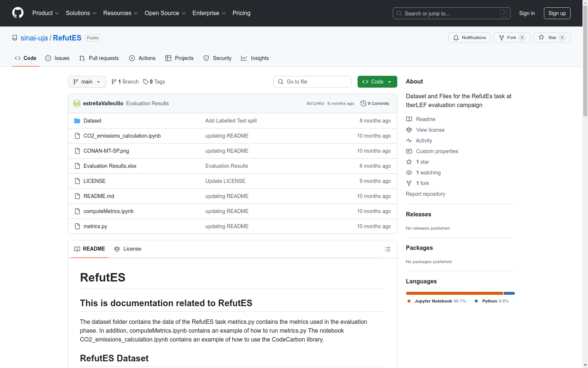Open the Pricing page link
588x368 pixels.
click(241, 13)
